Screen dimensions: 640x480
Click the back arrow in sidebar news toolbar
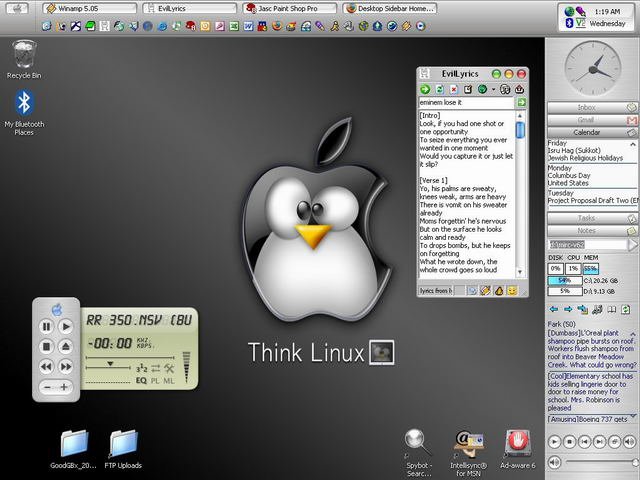click(553, 309)
